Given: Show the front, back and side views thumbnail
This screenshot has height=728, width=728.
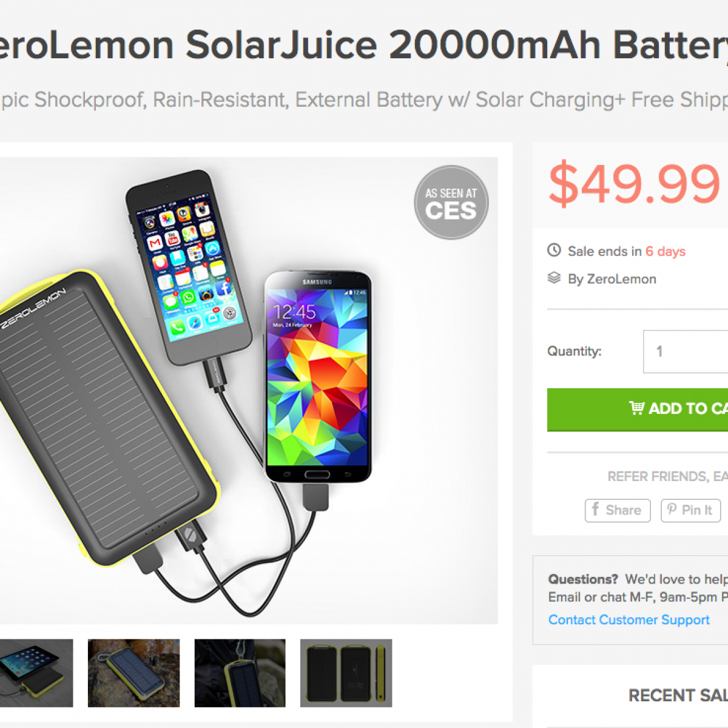Looking at the screenshot, I should coord(346,673).
